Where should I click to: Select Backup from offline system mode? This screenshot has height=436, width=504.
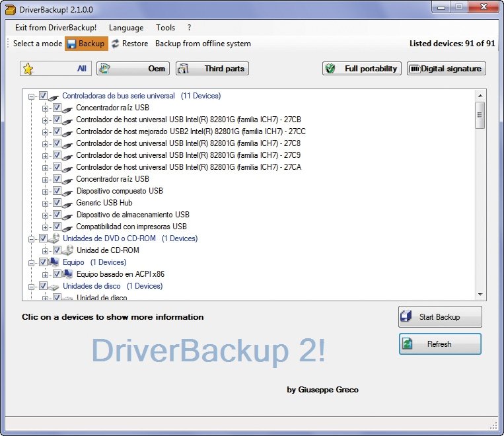pos(203,44)
